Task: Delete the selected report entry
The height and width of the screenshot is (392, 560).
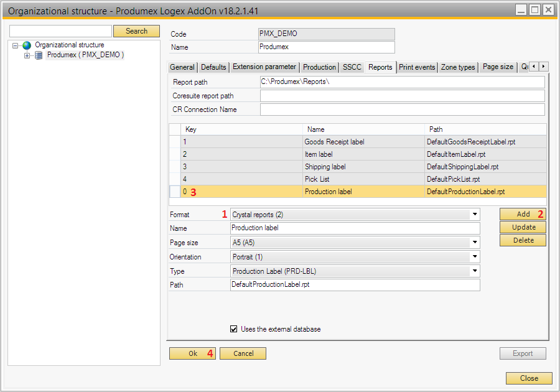Action: [x=523, y=240]
